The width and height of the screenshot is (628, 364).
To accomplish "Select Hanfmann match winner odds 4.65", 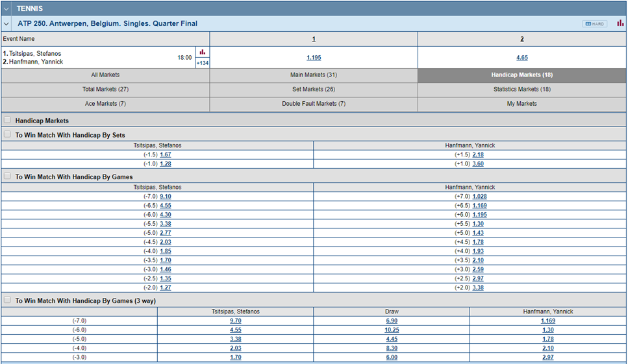I will pos(521,58).
